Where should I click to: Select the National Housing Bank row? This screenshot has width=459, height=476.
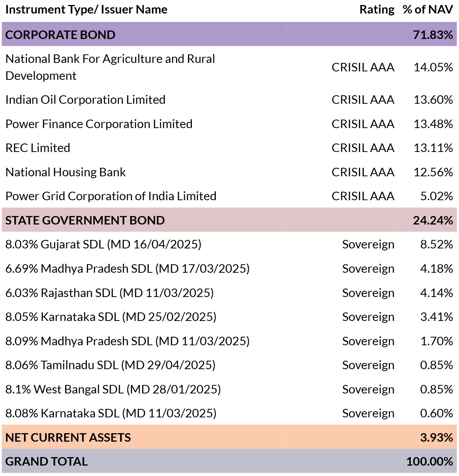coord(229,172)
